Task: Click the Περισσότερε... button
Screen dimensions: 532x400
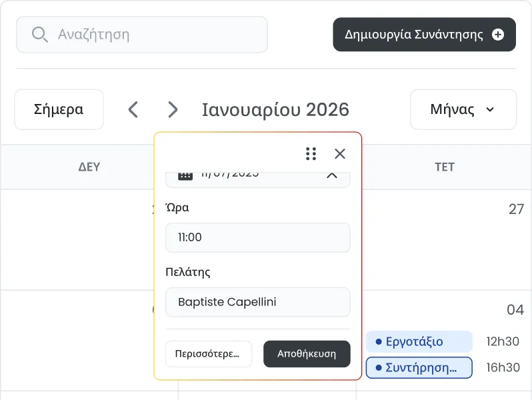Action: (208, 354)
